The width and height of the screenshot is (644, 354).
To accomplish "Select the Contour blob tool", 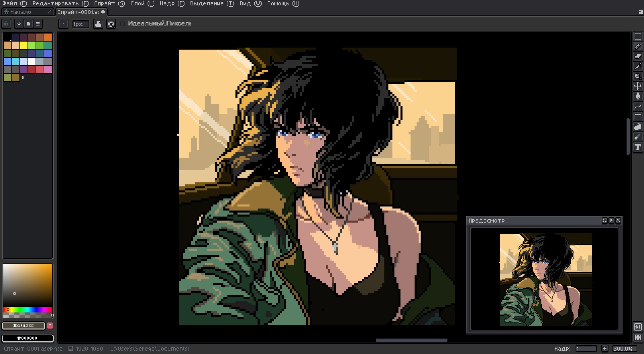I will (x=638, y=127).
